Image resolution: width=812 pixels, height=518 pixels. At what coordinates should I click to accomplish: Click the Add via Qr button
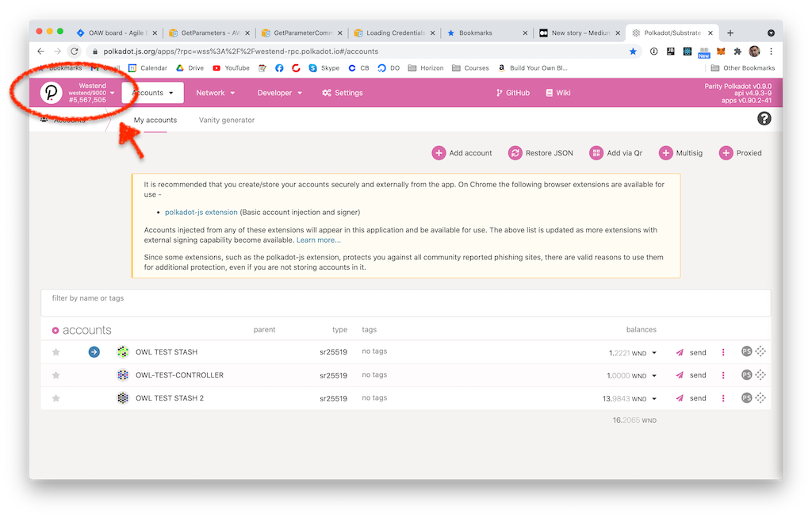coord(615,153)
